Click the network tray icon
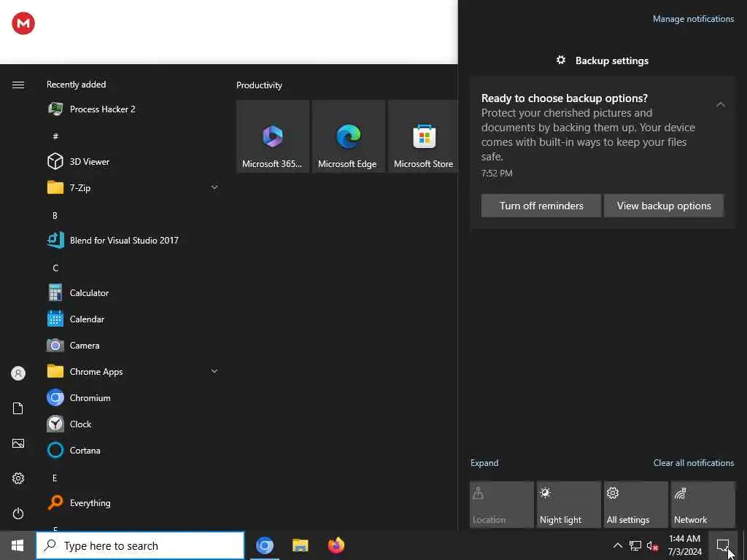The height and width of the screenshot is (560, 747). (x=635, y=545)
